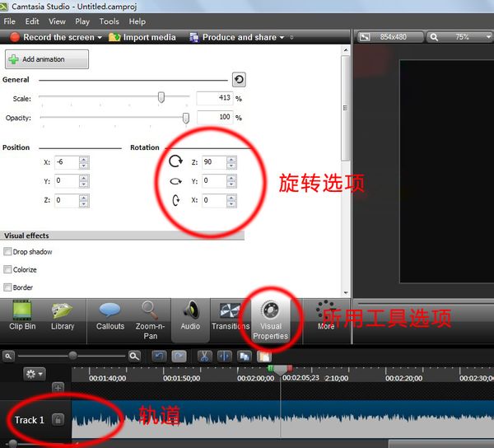The height and width of the screenshot is (448, 494).
Task: Click the Position Z value field
Action: 67,201
